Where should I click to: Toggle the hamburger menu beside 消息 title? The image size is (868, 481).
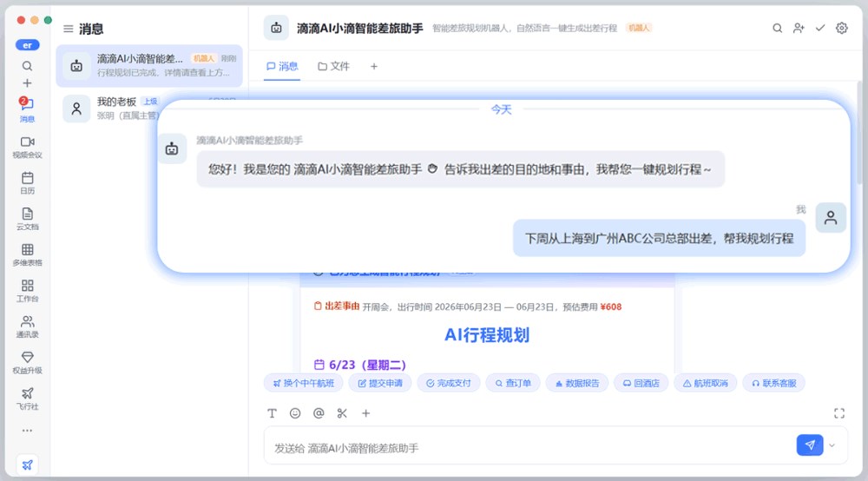pyautogui.click(x=68, y=29)
